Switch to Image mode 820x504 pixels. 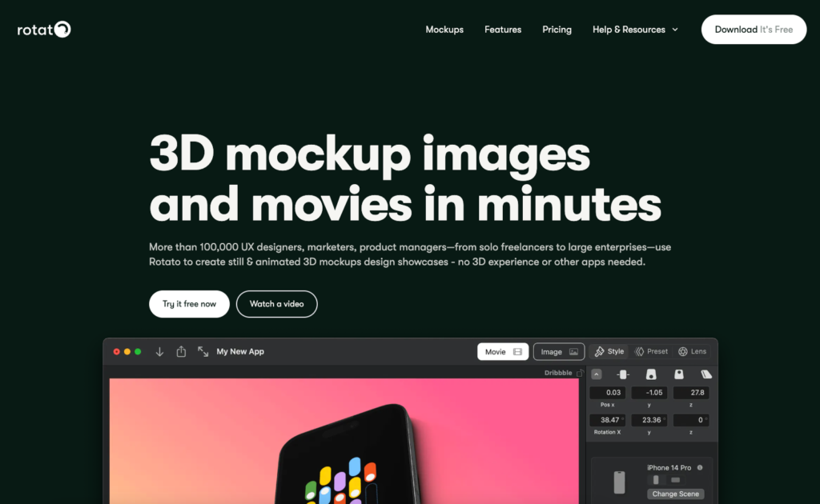[559, 351]
